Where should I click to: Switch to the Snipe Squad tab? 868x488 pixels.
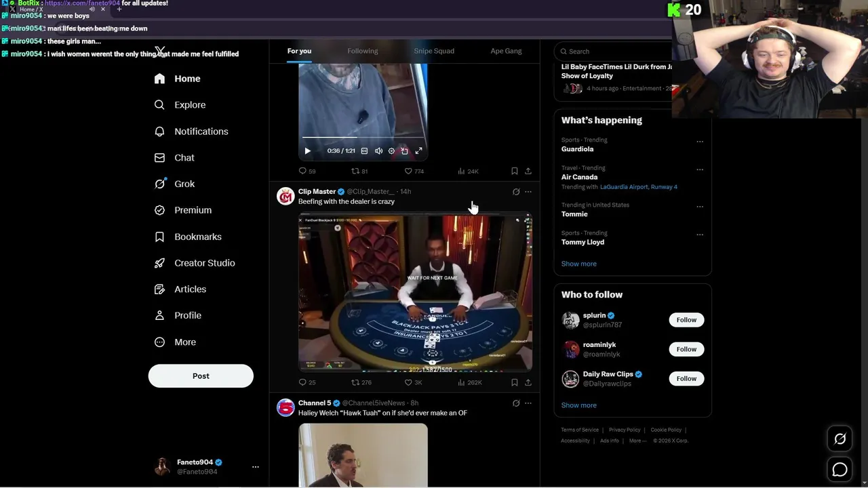click(x=434, y=51)
